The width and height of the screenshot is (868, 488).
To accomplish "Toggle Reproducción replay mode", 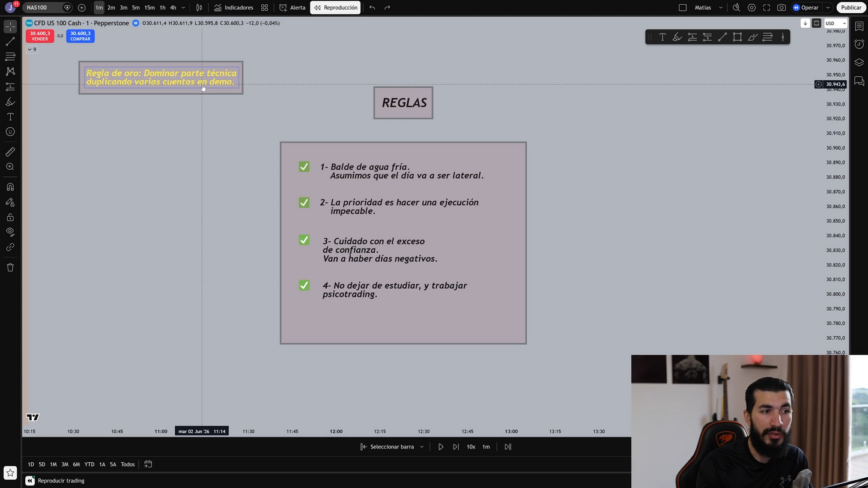I will pyautogui.click(x=335, y=8).
